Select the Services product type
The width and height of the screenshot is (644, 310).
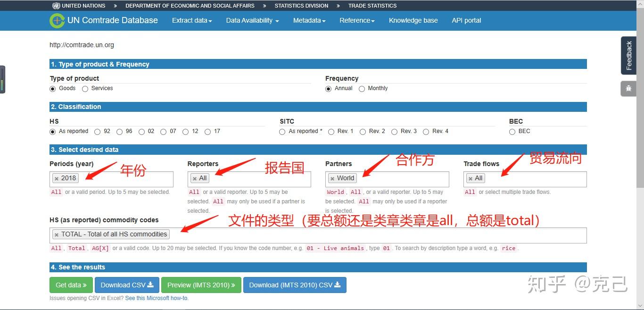[85, 89]
